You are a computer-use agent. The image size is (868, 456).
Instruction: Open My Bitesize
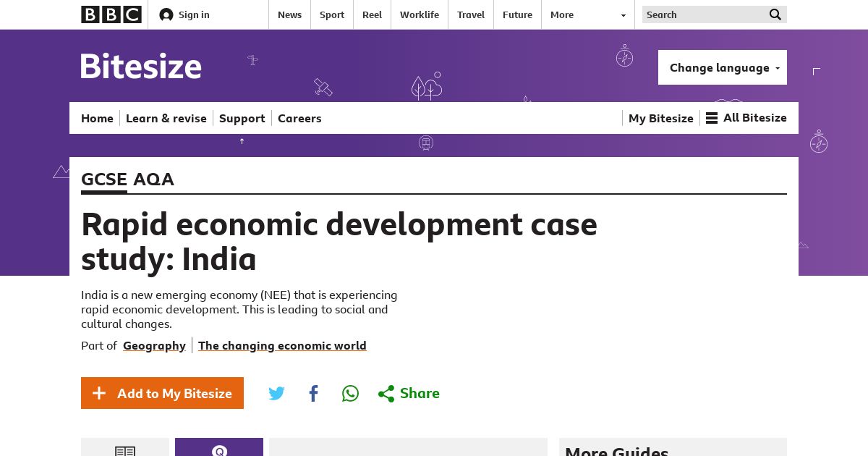(x=661, y=118)
